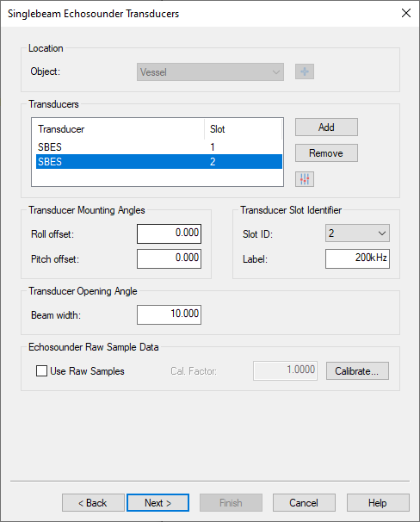
Task: Click the add object plus icon
Action: coord(305,71)
